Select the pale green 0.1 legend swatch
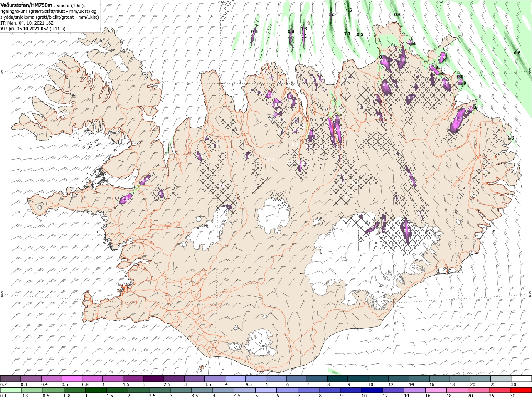 [x=11, y=390]
